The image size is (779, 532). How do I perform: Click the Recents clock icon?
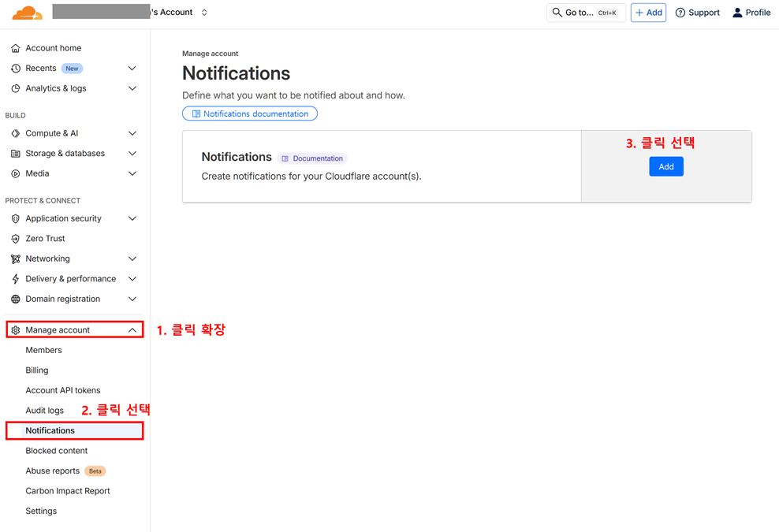click(x=16, y=68)
